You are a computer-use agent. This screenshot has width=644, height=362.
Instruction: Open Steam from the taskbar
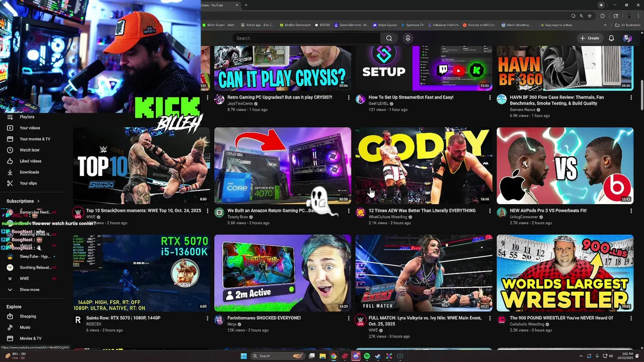(x=378, y=356)
